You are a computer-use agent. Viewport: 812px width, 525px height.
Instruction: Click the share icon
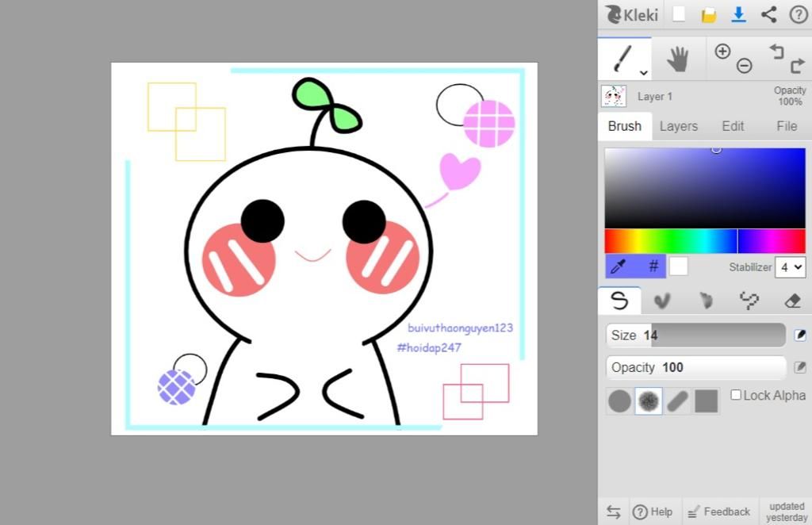pos(769,14)
